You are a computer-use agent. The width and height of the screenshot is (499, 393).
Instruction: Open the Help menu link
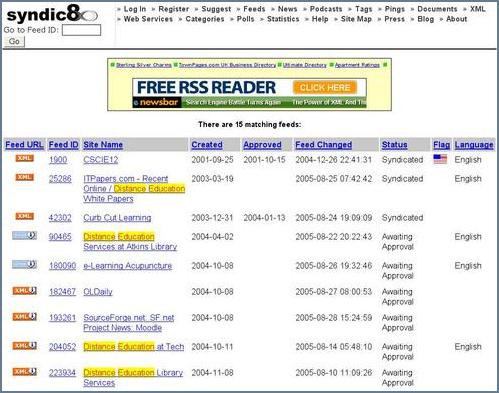(320, 19)
